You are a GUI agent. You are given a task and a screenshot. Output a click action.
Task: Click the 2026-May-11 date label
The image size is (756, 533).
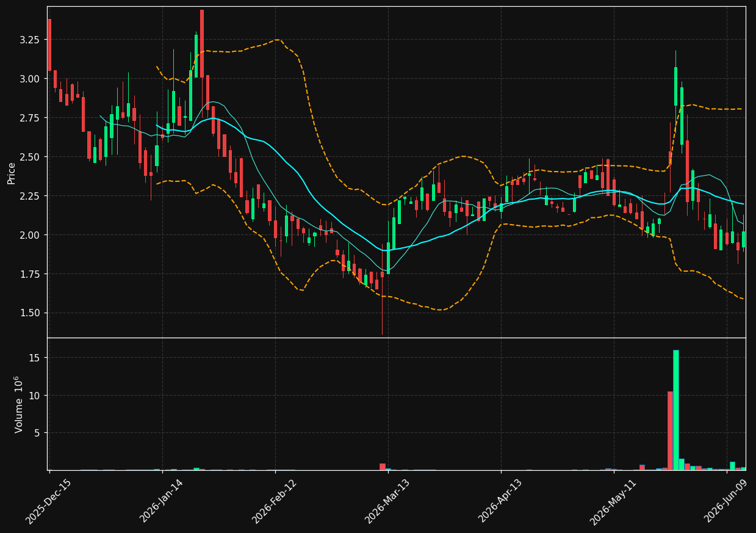pos(613,501)
